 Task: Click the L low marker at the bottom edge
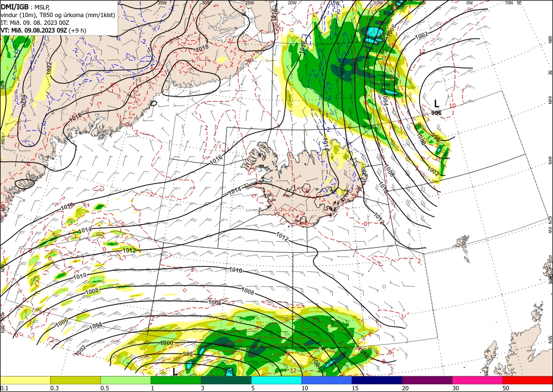175,372
